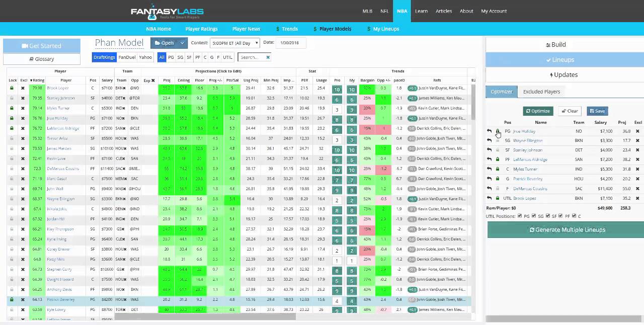Uncheck the SG UTIL position checkbox
The image size is (644, 325).
(x=533, y=216)
